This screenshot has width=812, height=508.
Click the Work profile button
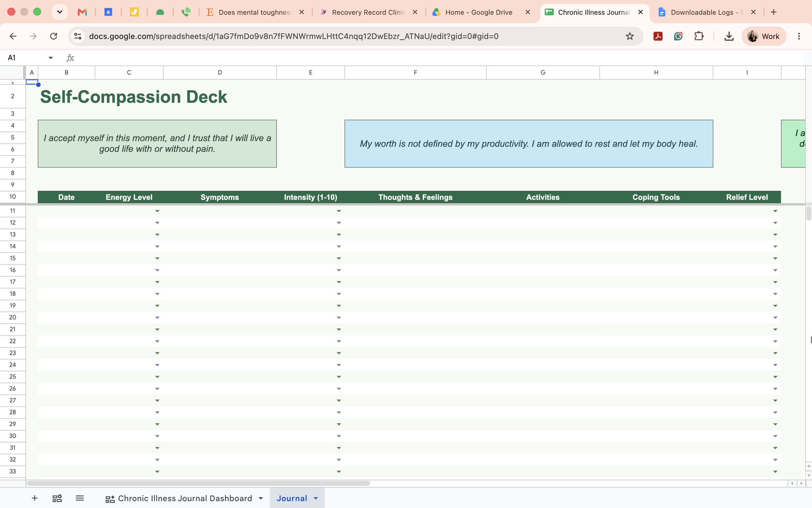[x=763, y=36]
